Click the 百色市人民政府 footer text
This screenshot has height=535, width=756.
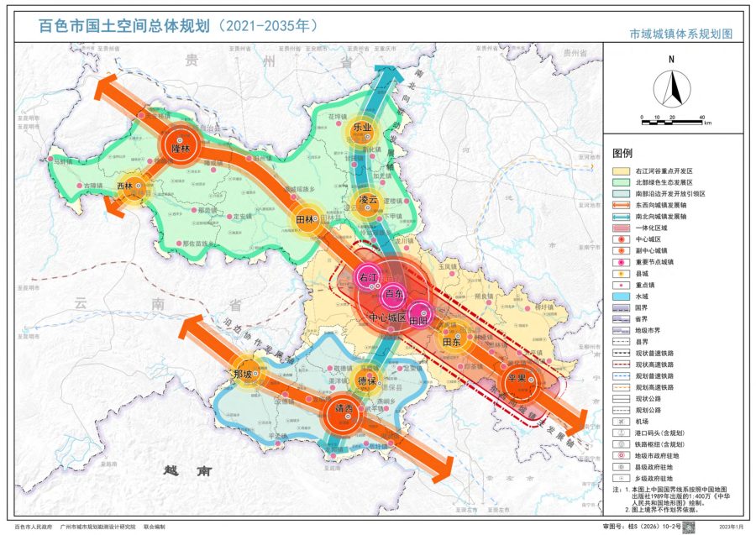coord(34,527)
